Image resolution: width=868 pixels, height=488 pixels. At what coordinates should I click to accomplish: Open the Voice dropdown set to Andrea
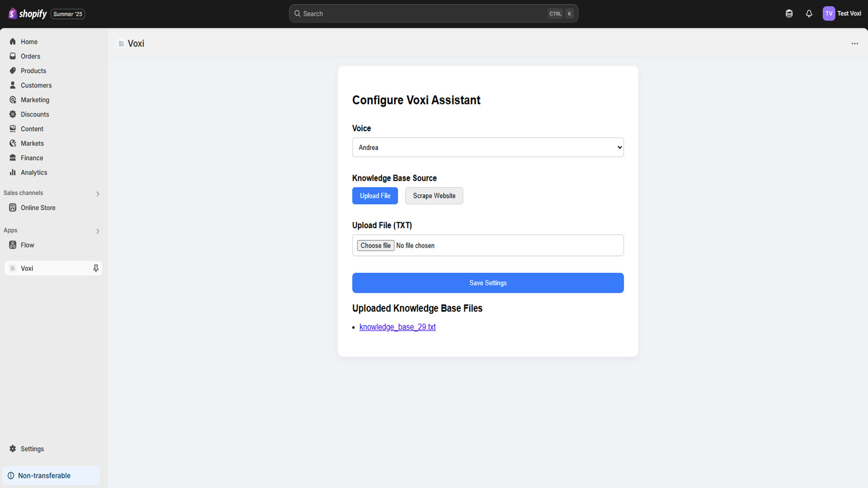coord(488,147)
